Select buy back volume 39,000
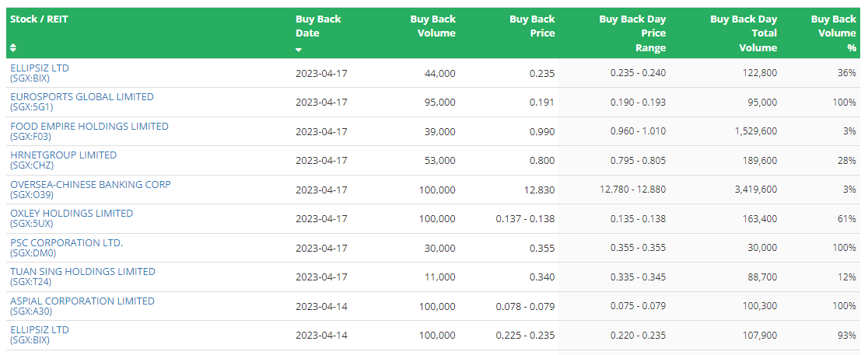This screenshot has height=355, width=868. click(x=441, y=131)
